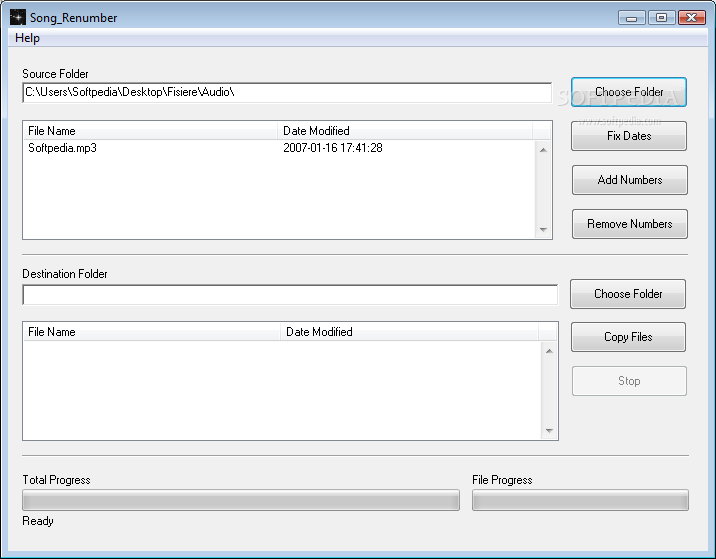Click the 2007-01-16 17:41:28 date cell
The image size is (716, 559).
(332, 148)
